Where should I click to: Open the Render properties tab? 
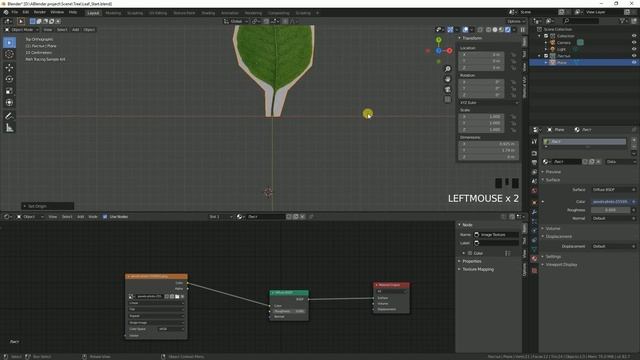point(534,153)
